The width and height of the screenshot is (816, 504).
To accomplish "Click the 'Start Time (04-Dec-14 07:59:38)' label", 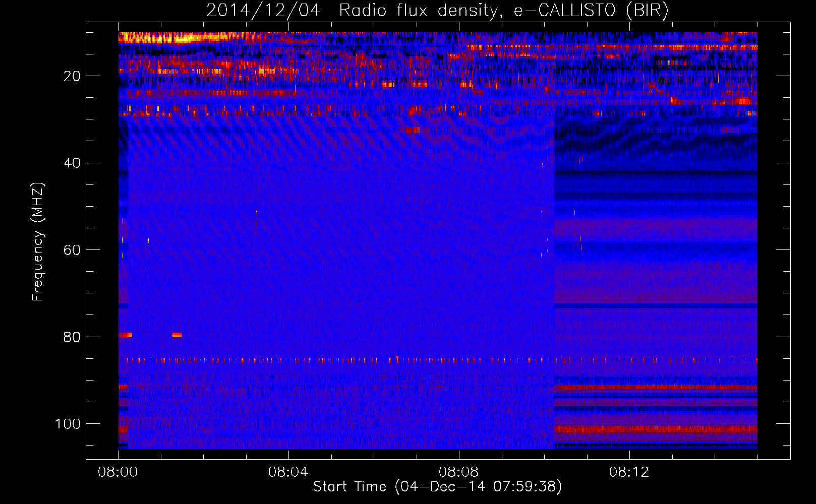I will [x=437, y=487].
